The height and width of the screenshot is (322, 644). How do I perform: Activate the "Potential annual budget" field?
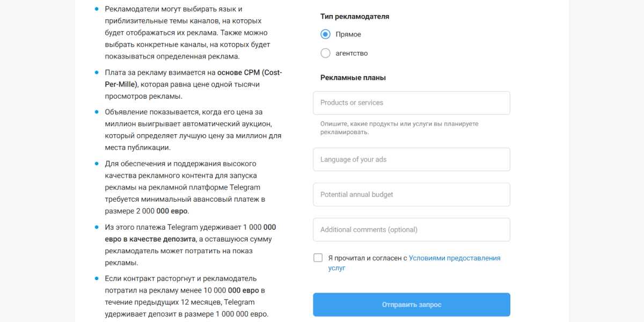411,195
